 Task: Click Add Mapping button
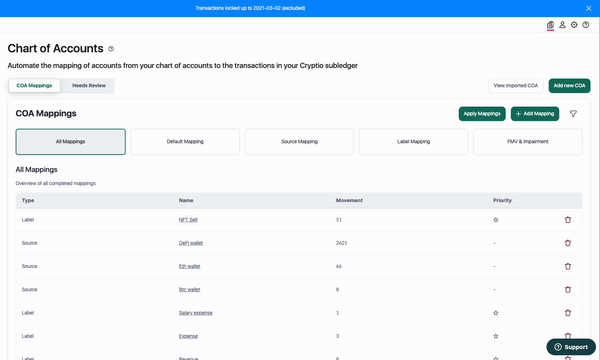(535, 114)
